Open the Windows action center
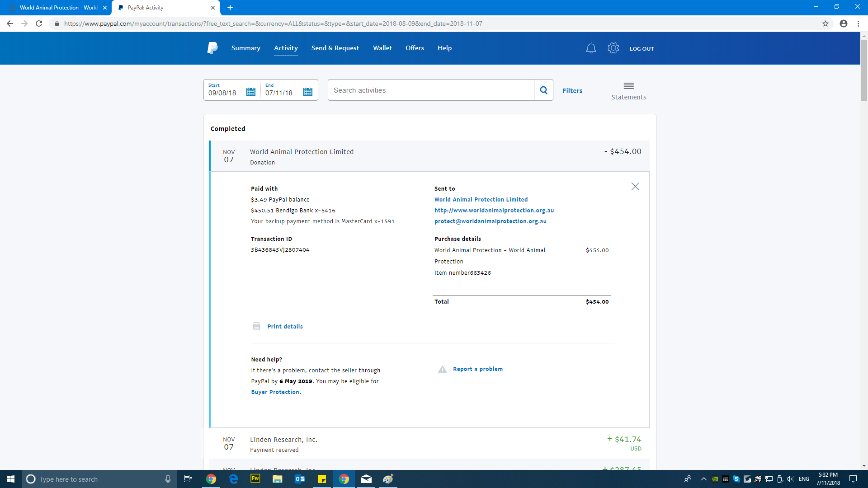This screenshot has height=488, width=868. click(x=853, y=479)
